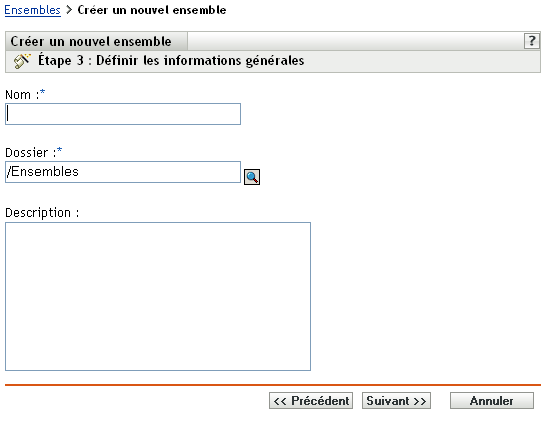Open the help question mark icon

pyautogui.click(x=531, y=41)
